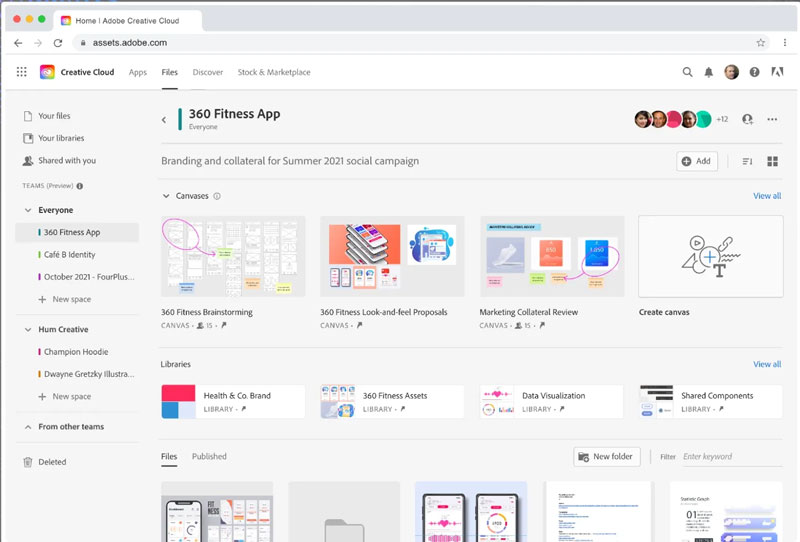Click the Deleted trash icon

tap(28, 462)
